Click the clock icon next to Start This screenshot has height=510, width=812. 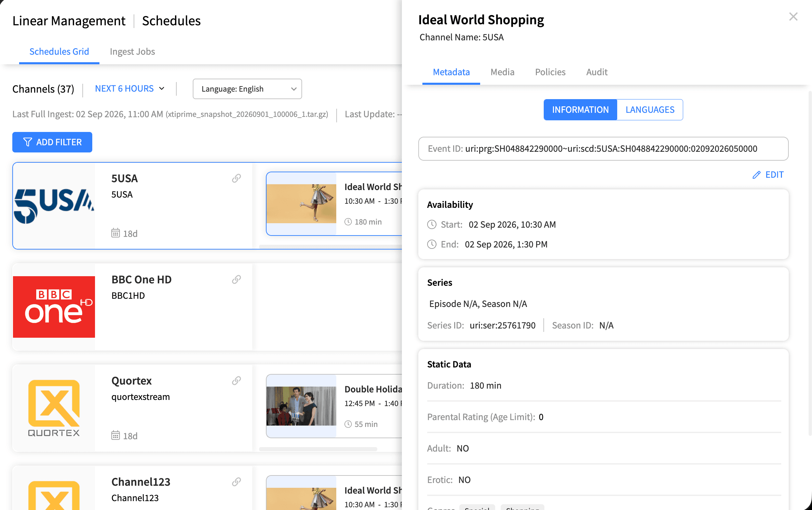click(x=432, y=225)
